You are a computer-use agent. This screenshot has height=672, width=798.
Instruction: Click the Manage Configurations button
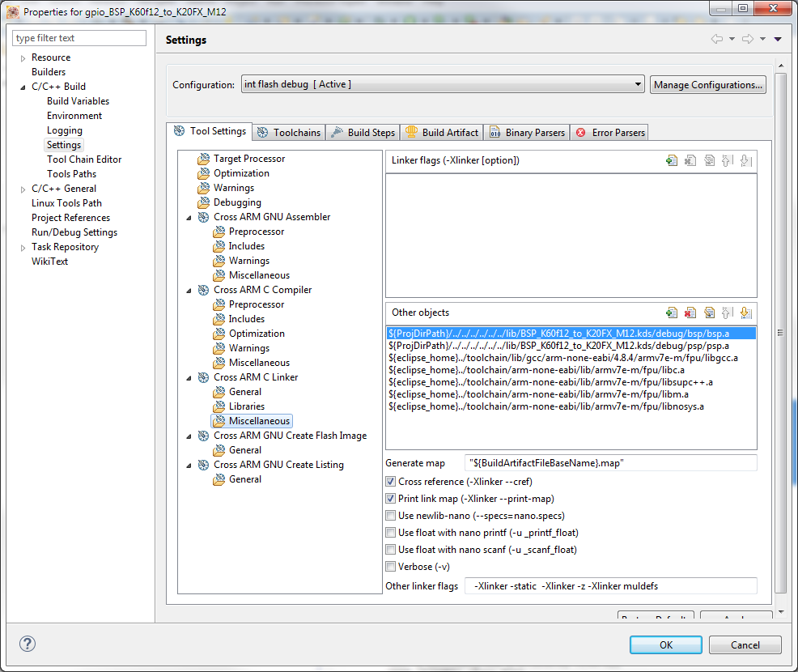(x=708, y=84)
